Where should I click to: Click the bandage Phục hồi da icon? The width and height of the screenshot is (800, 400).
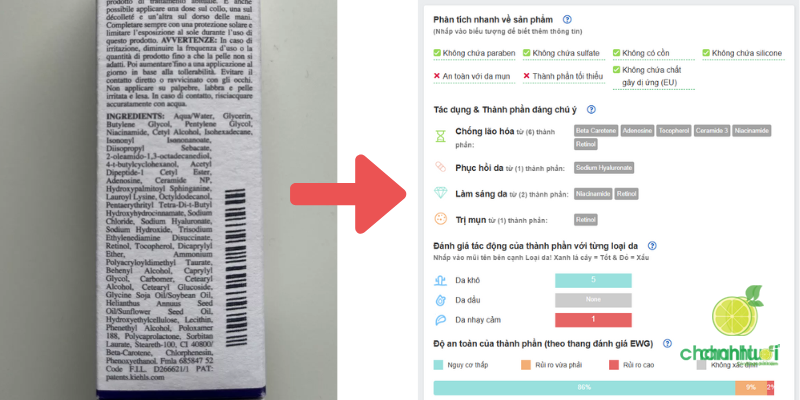tap(440, 167)
